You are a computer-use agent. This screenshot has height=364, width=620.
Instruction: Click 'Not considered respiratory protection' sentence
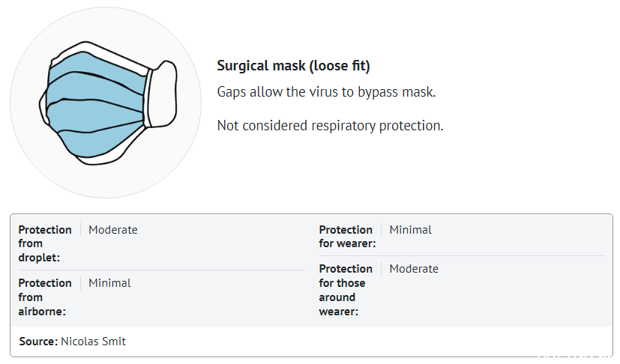click(330, 126)
